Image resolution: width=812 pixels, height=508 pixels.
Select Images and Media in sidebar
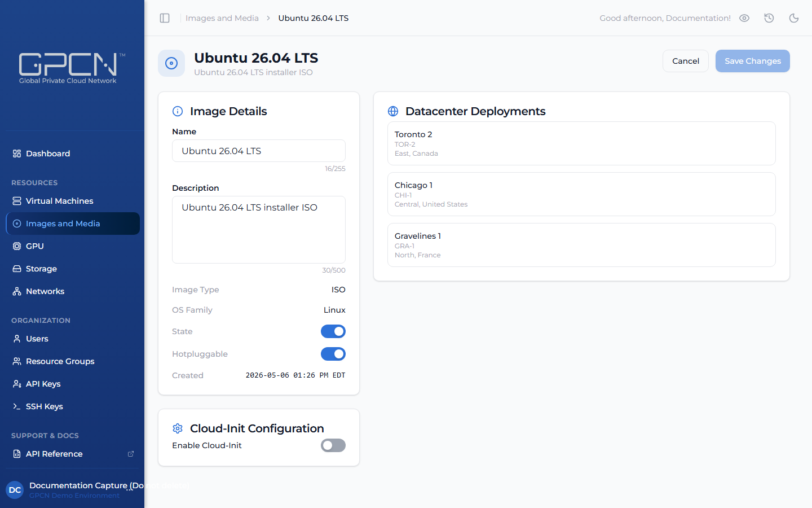[x=73, y=224]
